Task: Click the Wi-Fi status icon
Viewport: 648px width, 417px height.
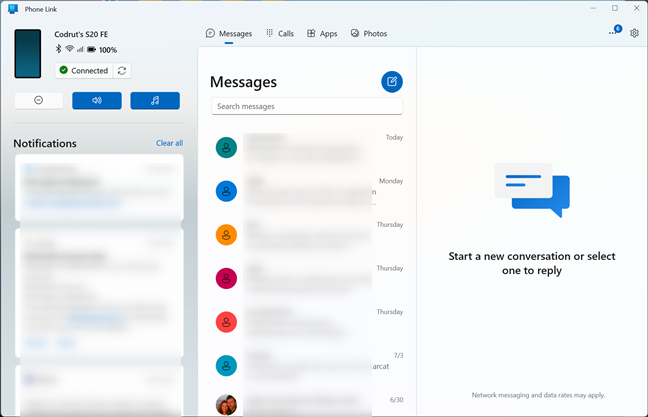Action: click(69, 49)
